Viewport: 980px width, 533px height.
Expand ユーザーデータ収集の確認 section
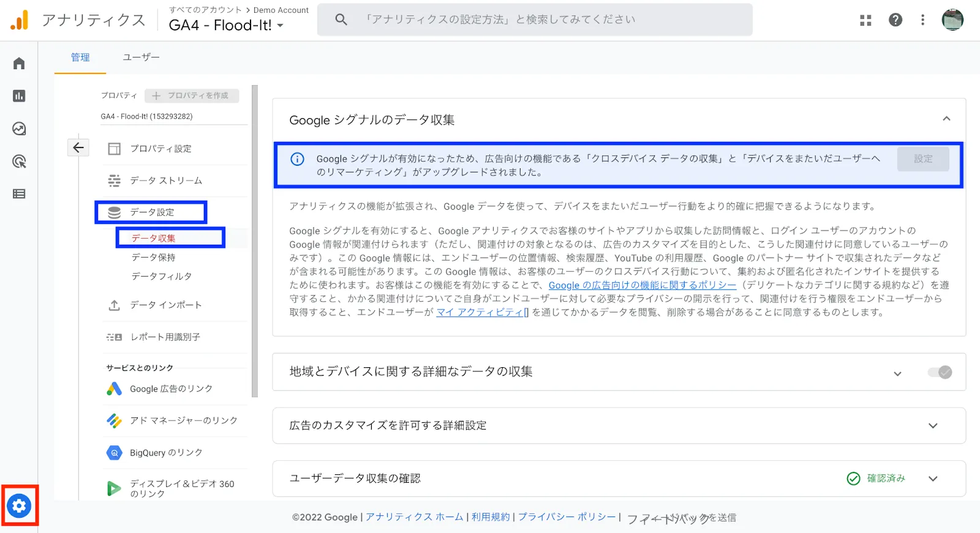click(933, 479)
